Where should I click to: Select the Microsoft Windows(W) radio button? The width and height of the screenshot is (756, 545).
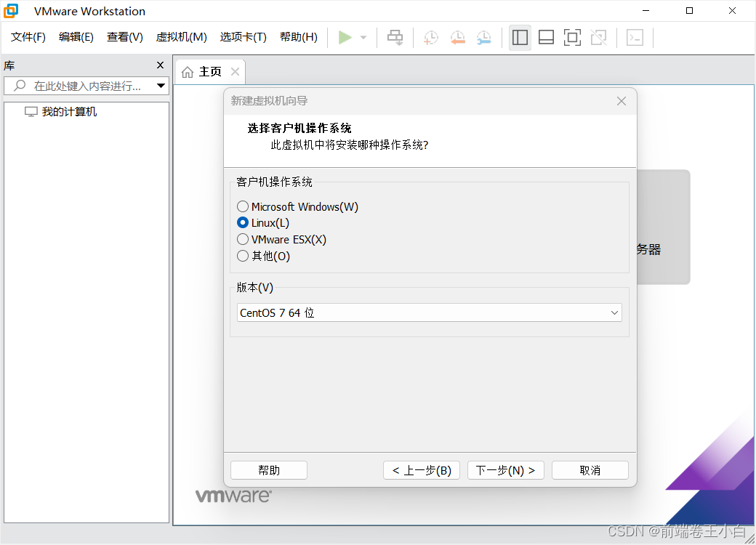[243, 206]
